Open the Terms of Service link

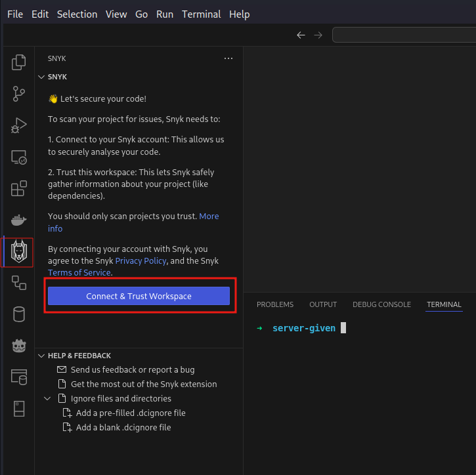pyautogui.click(x=79, y=273)
